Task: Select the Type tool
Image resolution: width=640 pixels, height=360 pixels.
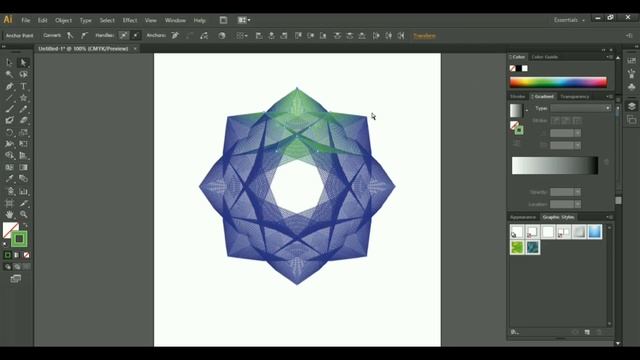Action: click(x=23, y=86)
